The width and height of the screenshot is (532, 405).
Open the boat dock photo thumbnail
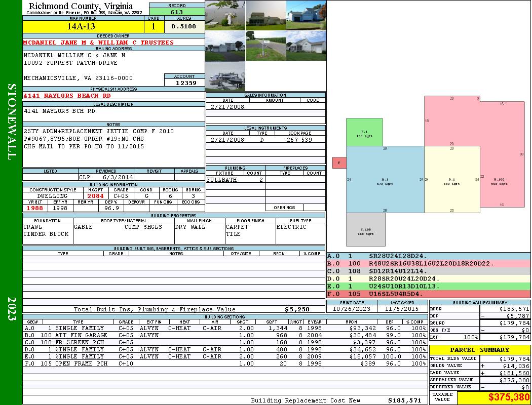225,76
